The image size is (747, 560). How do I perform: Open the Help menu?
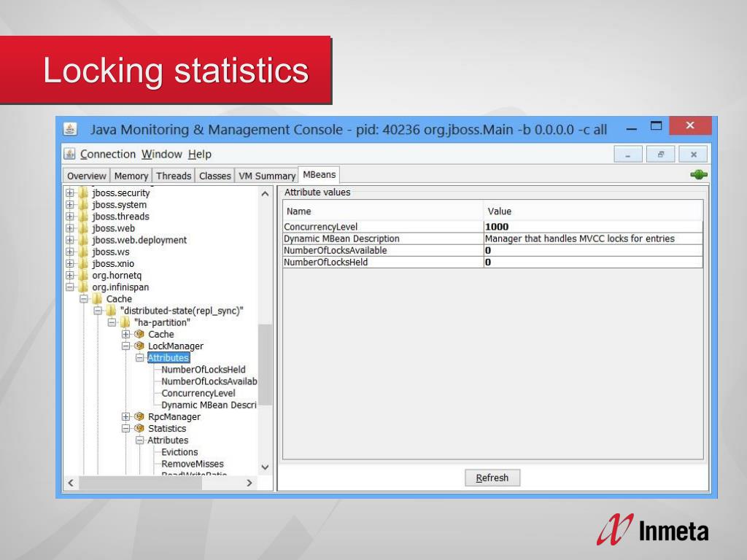click(x=200, y=155)
